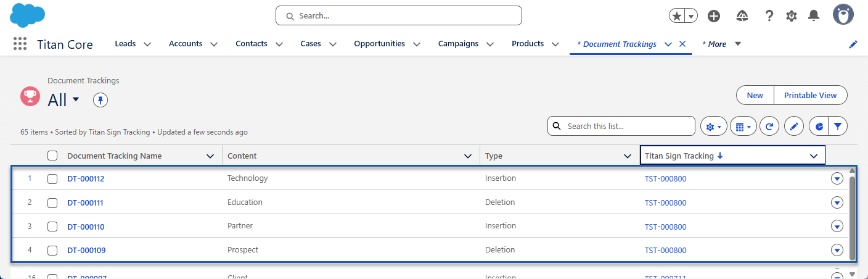Open the Favorites star icon

(677, 17)
